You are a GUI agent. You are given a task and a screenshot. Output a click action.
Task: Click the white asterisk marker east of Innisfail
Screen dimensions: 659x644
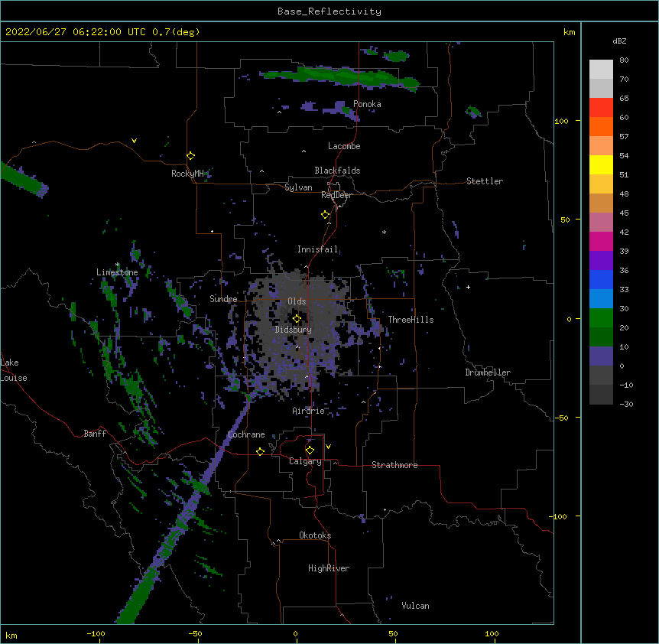click(384, 232)
